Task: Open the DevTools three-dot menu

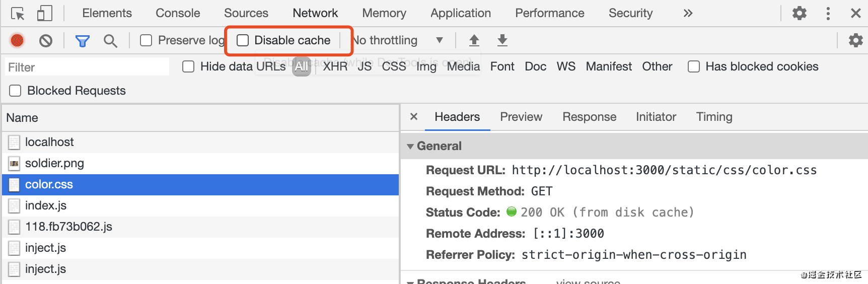Action: tap(828, 13)
